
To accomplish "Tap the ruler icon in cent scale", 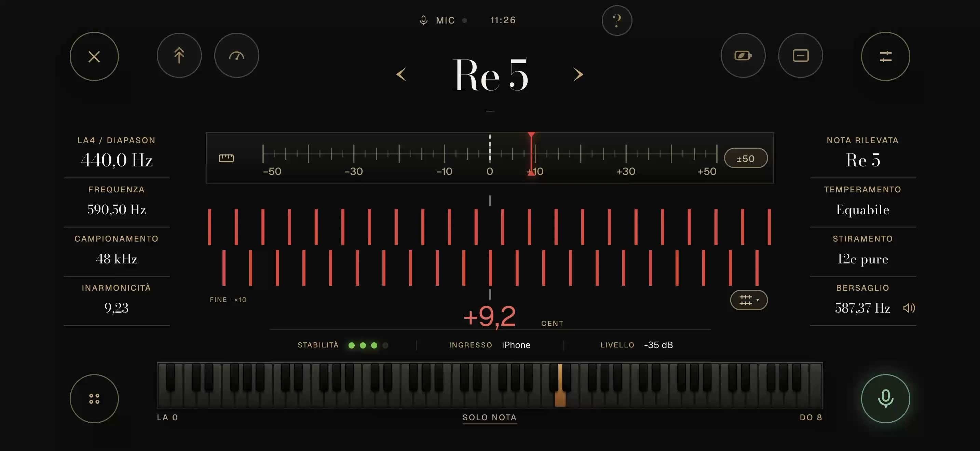I will [226, 158].
